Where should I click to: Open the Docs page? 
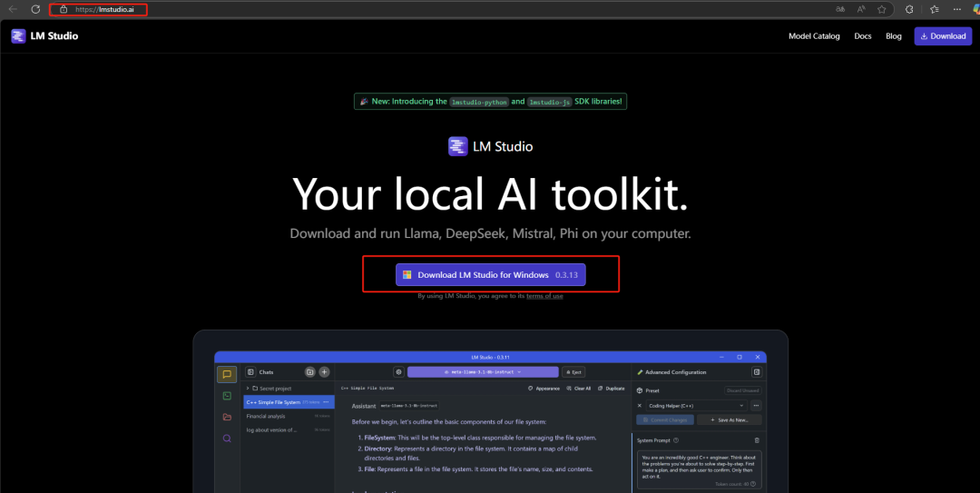[x=863, y=36]
